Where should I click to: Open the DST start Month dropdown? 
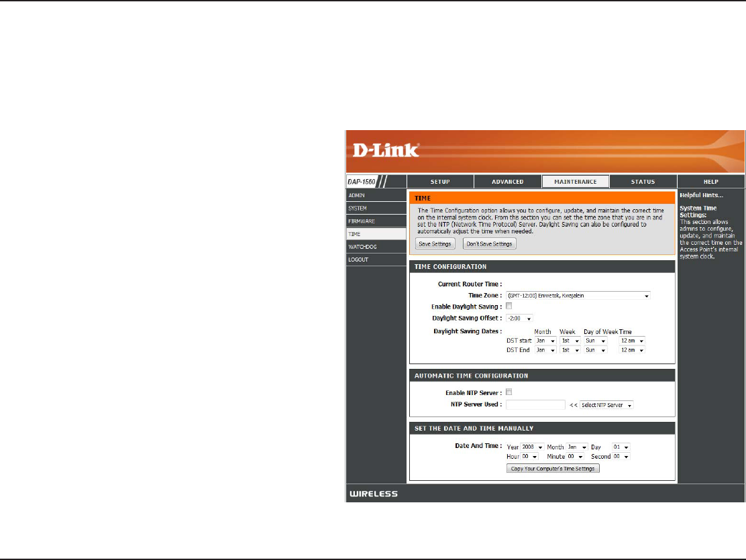[545, 341]
